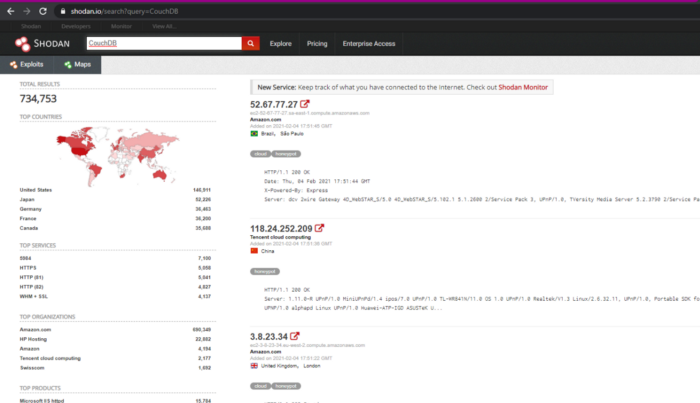This screenshot has height=403, width=700.
Task: Filter by France country
Action: [x=28, y=219]
